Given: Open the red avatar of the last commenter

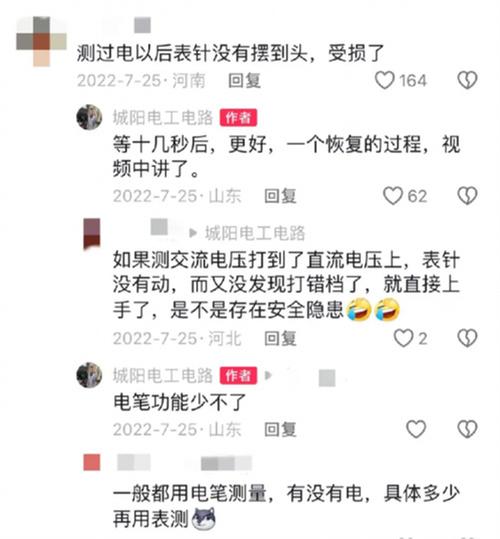Looking at the screenshot, I should (92, 462).
